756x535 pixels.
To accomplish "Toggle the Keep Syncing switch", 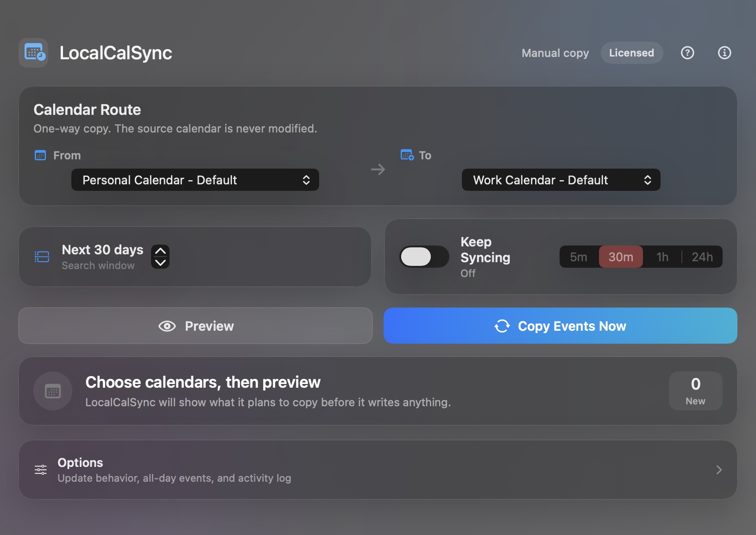I will (x=424, y=257).
